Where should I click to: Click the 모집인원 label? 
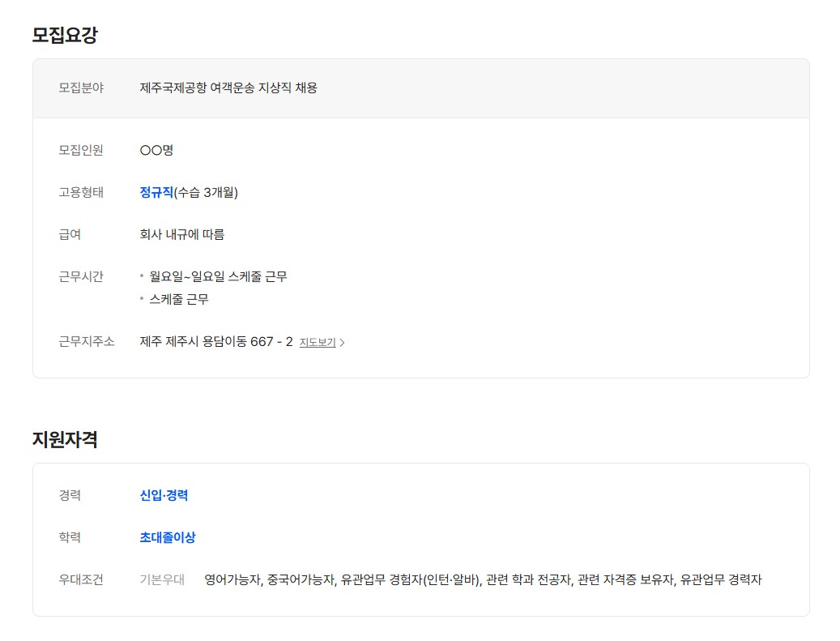81,150
